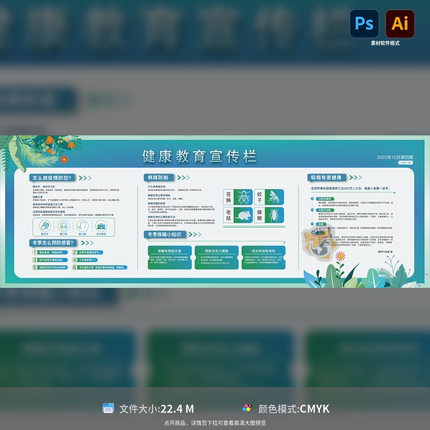The width and height of the screenshot is (430, 430).
Task: Click the 蚊子 label box
Action: pyautogui.click(x=260, y=197)
